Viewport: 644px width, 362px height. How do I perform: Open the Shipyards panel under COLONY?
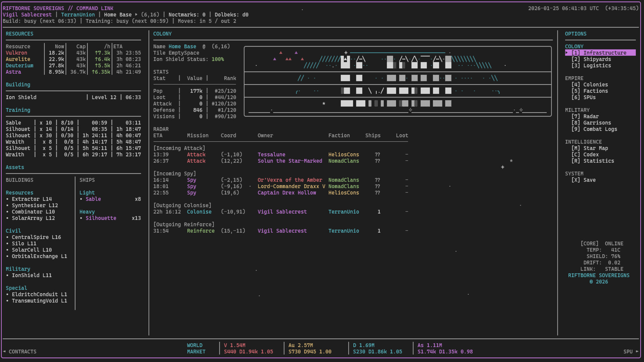coord(591,59)
